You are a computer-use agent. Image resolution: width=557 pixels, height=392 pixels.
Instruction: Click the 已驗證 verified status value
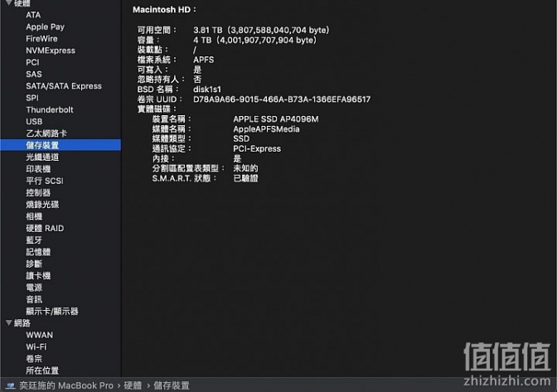[246, 178]
